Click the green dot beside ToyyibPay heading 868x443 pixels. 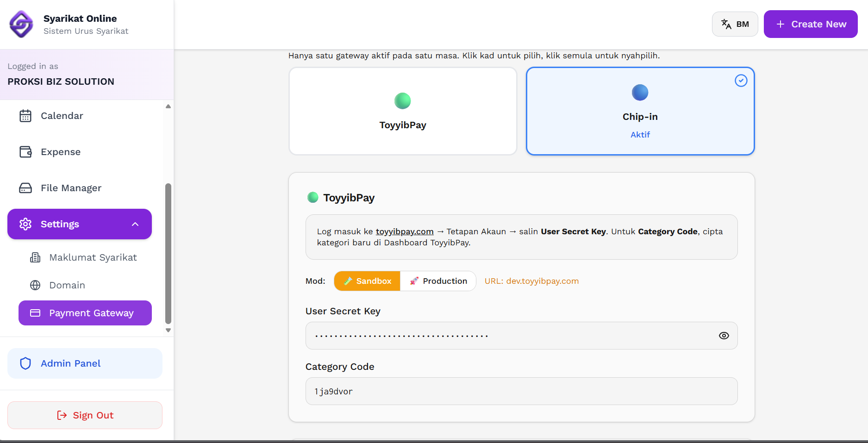coord(313,198)
